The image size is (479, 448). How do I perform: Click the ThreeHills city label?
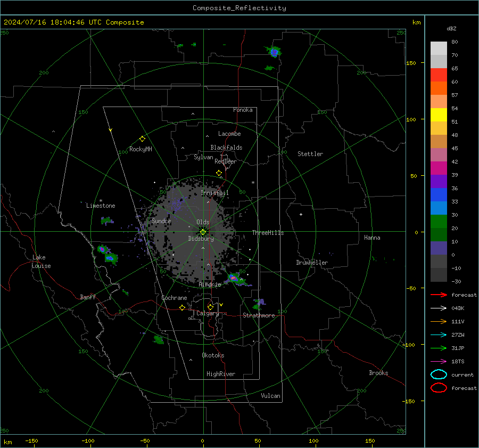click(x=268, y=233)
